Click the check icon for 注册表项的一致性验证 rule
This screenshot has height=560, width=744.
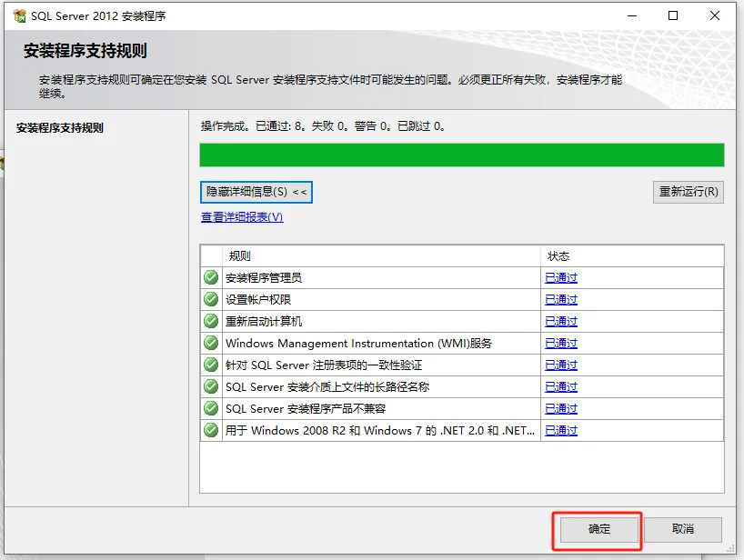click(211, 365)
